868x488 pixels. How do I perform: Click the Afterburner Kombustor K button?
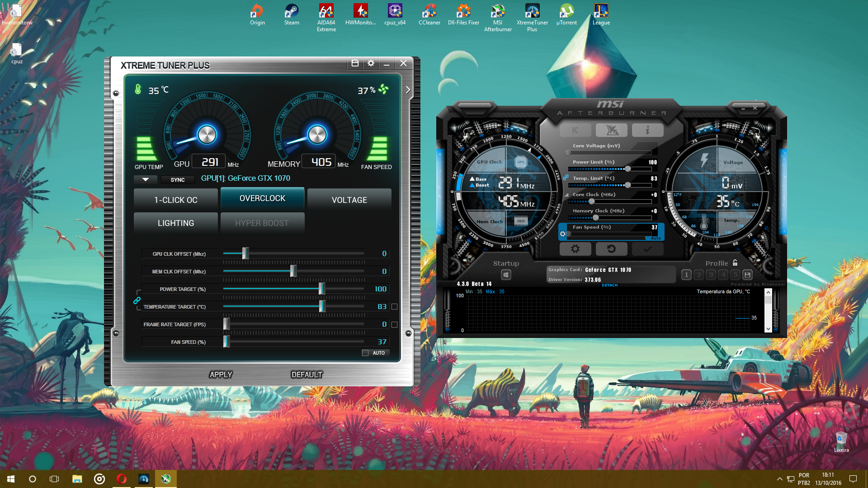click(x=575, y=130)
